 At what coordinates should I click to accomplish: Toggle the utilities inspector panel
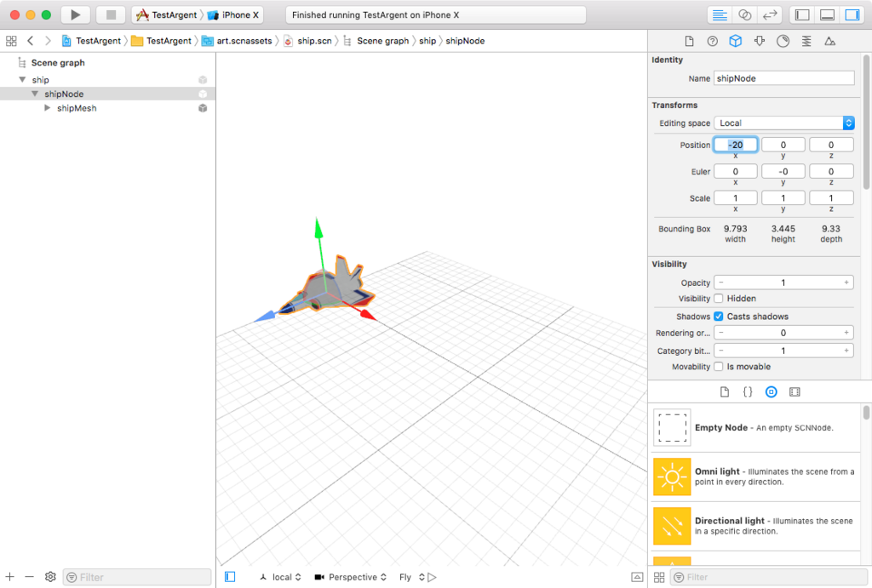852,15
